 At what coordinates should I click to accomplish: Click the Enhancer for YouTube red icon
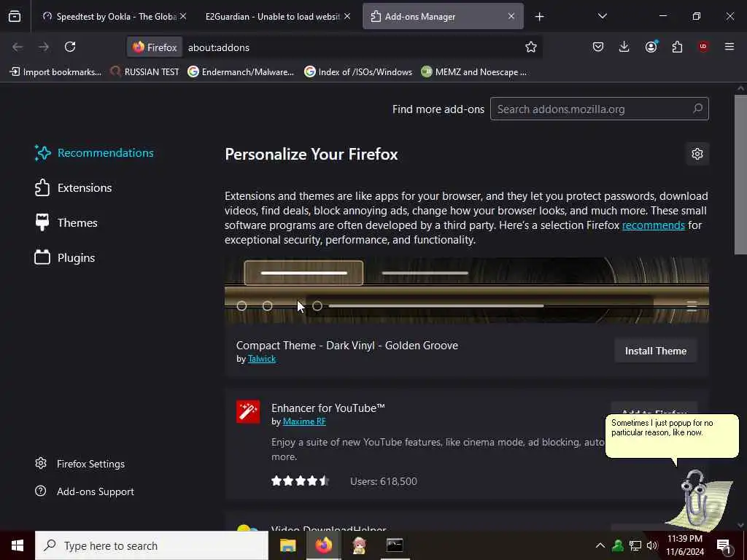point(248,412)
